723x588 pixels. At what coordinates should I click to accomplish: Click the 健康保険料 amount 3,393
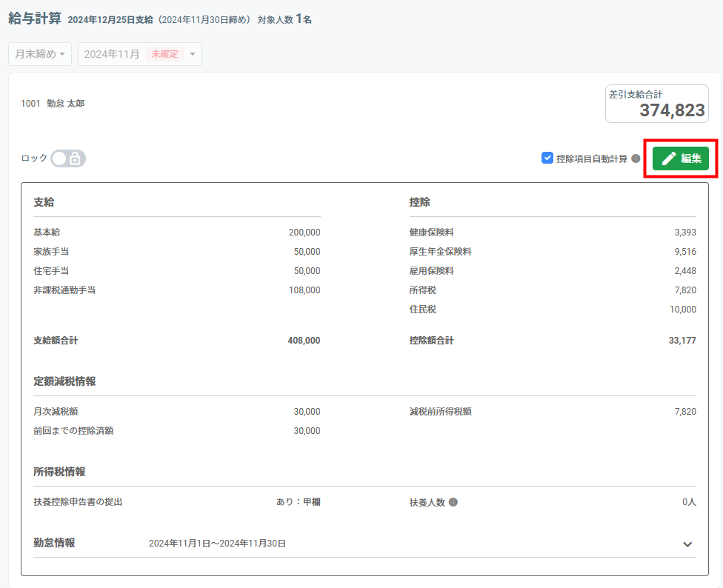point(685,233)
